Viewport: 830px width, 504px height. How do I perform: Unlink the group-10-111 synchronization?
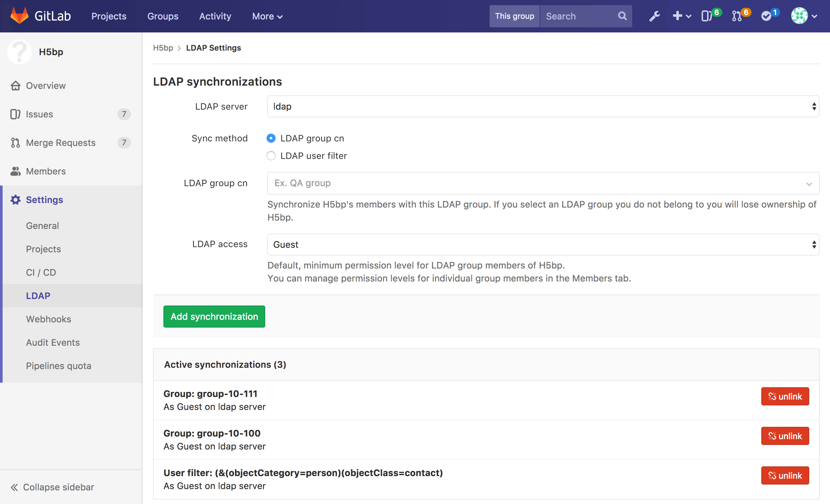tap(785, 396)
